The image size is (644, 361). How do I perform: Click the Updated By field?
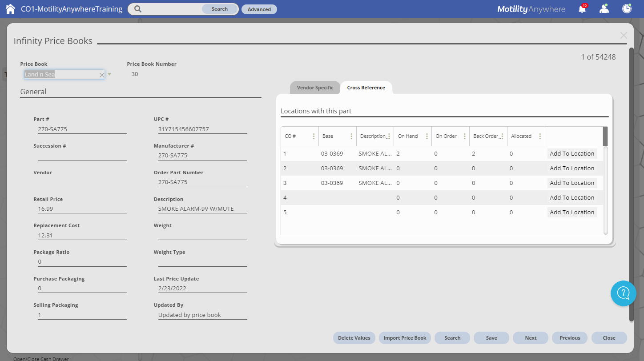pos(203,315)
